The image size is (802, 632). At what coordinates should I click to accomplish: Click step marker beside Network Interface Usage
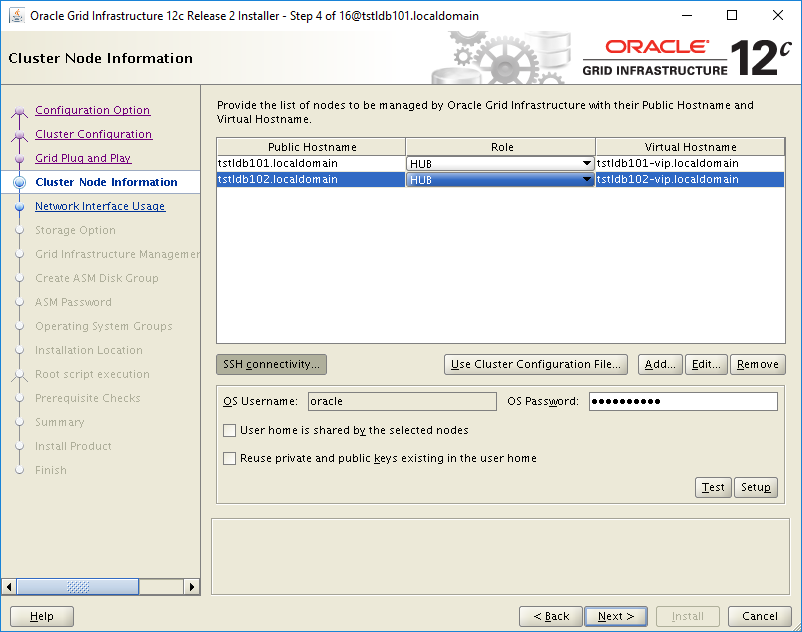tap(19, 207)
